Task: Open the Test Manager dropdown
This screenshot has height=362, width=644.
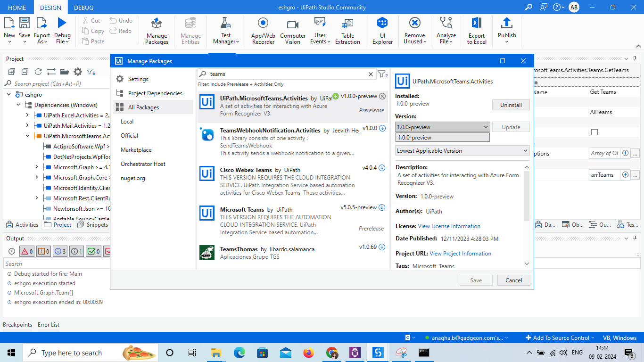Action: tap(226, 31)
